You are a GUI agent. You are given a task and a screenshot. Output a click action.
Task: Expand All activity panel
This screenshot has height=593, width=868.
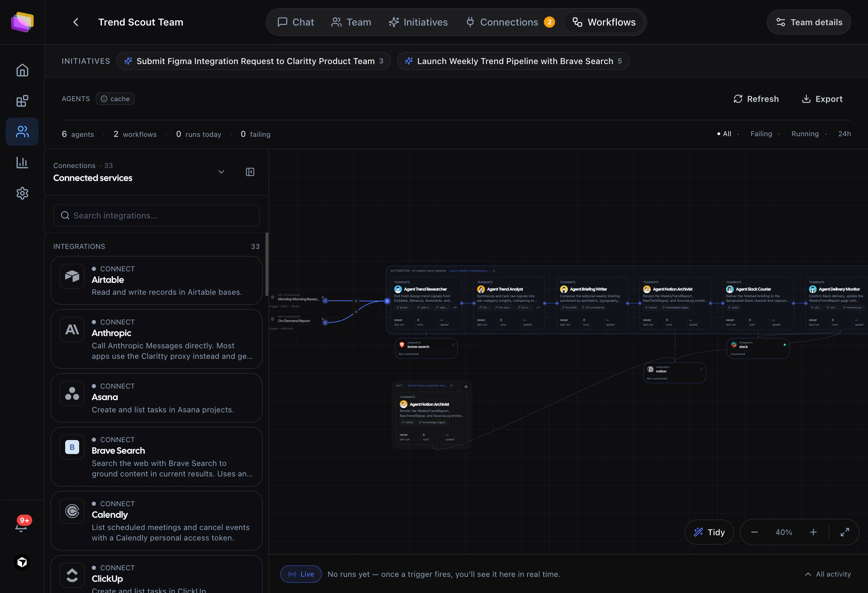(828, 574)
